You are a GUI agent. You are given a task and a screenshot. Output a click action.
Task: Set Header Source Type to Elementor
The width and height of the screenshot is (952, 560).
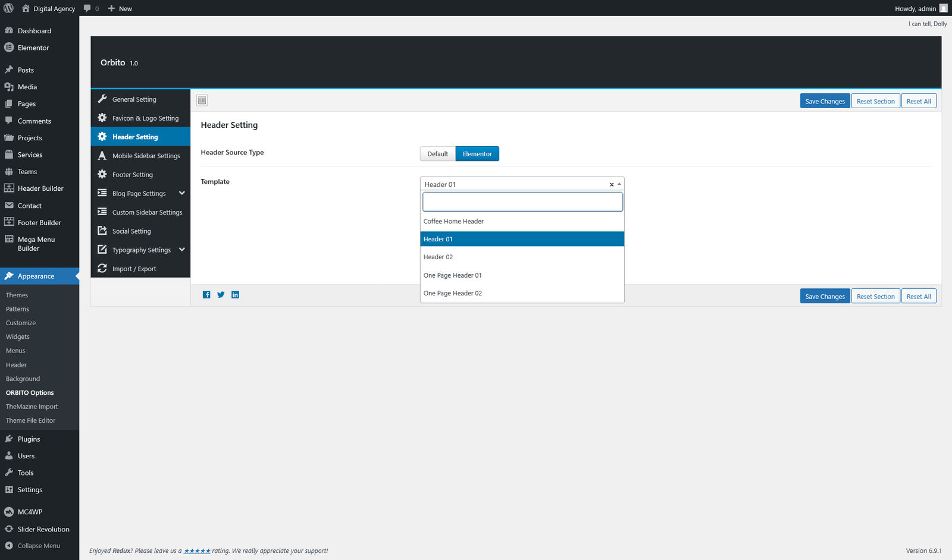477,154
